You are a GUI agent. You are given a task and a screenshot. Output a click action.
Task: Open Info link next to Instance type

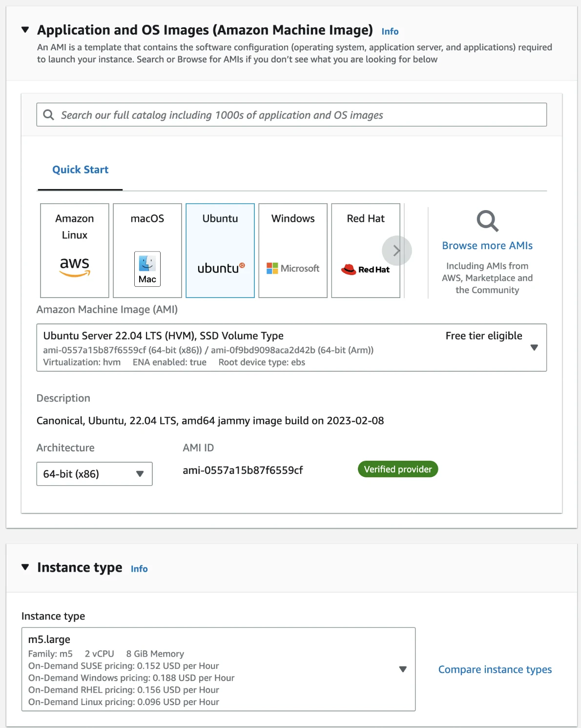[139, 569]
